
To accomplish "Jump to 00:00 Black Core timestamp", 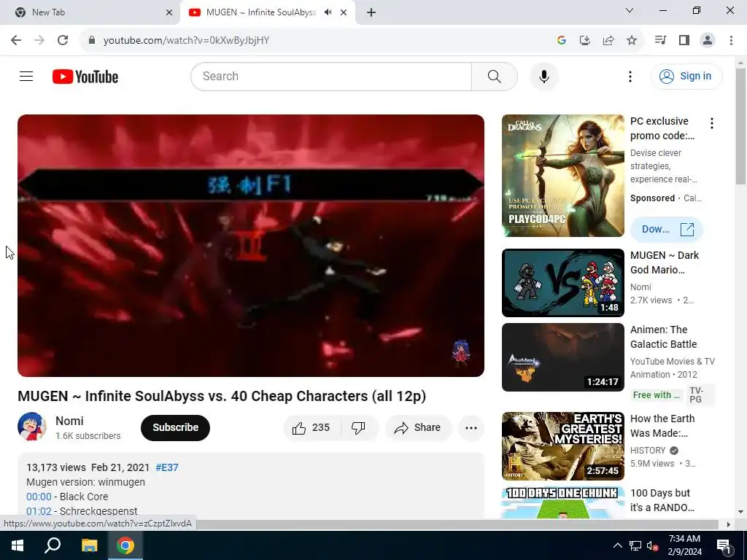I will 39,497.
